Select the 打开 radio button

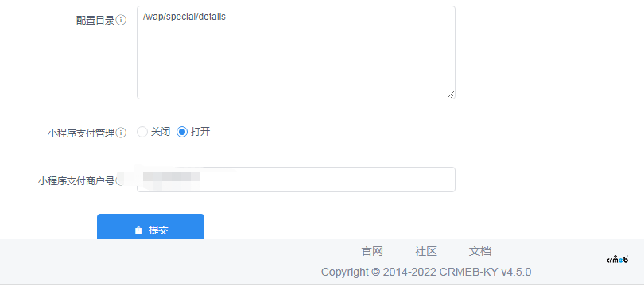point(182,132)
